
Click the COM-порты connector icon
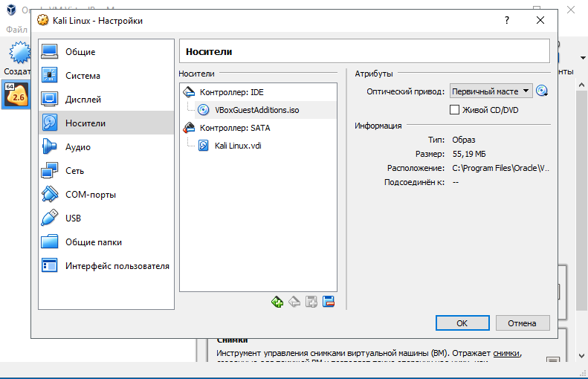50,194
